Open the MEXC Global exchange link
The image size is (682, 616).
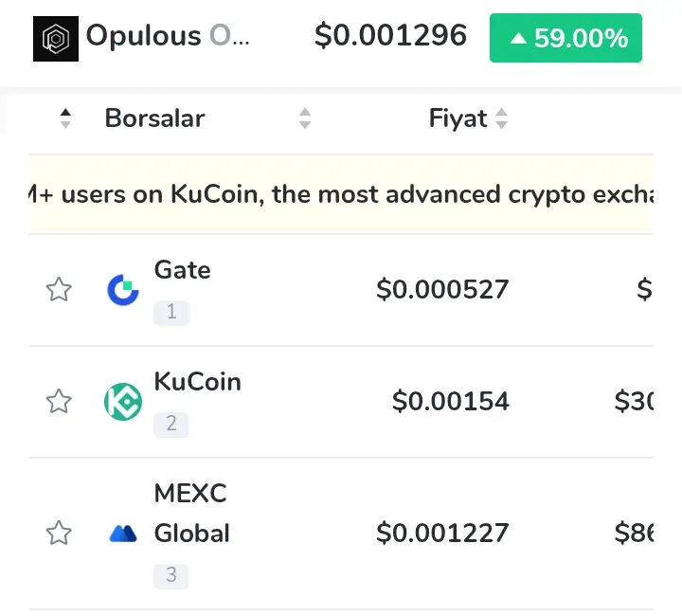click(x=191, y=513)
